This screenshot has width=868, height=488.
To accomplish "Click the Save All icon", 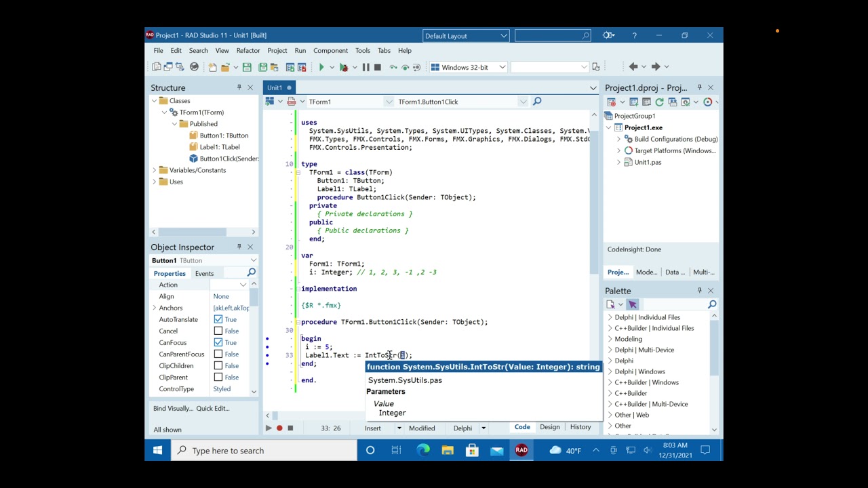I will pyautogui.click(x=262, y=67).
